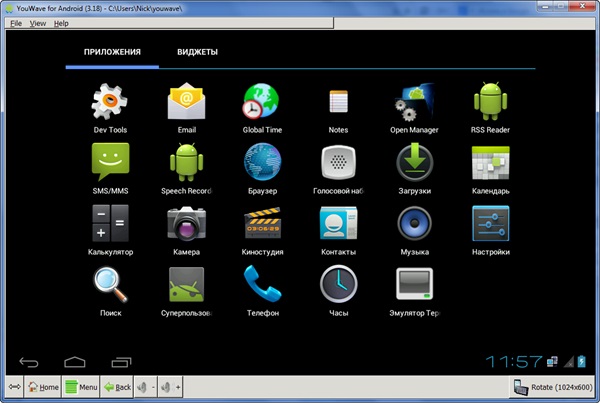This screenshot has width=600, height=403.
Task: Open the Dev Tools app
Action: [110, 102]
